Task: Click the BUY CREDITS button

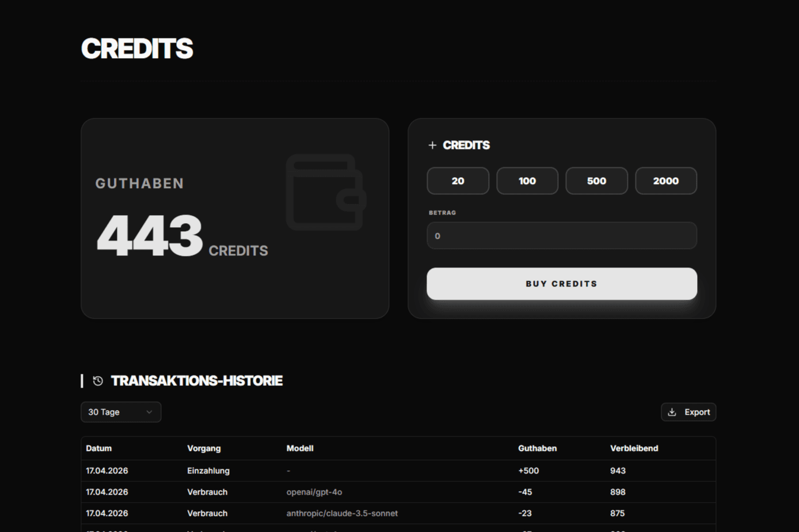Action: [x=562, y=284]
